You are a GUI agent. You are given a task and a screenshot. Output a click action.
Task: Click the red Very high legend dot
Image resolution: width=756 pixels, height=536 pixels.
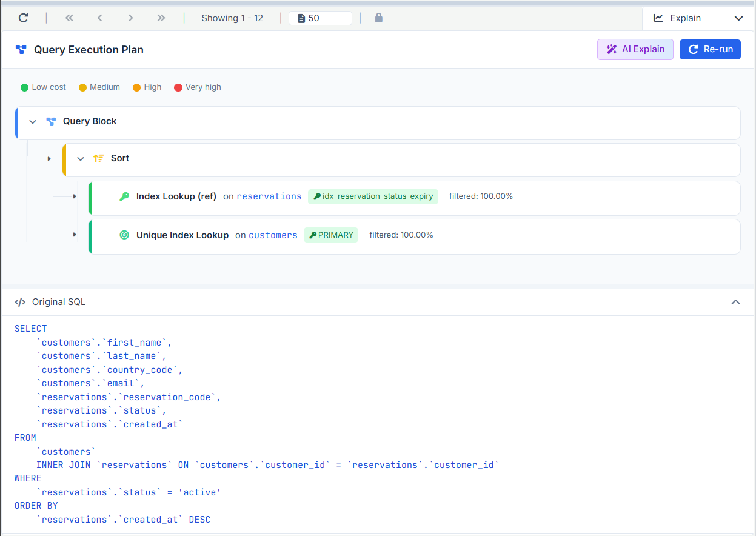178,87
